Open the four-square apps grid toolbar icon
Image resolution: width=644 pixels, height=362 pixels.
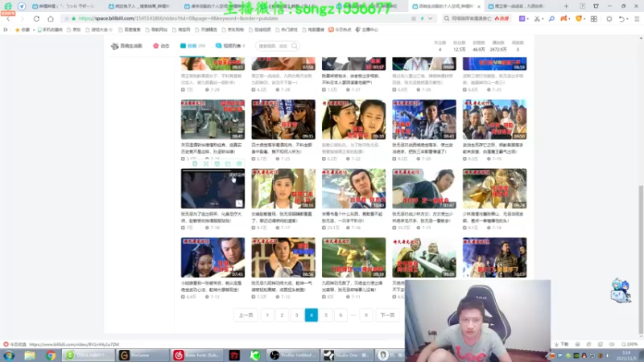pyautogui.click(x=594, y=19)
